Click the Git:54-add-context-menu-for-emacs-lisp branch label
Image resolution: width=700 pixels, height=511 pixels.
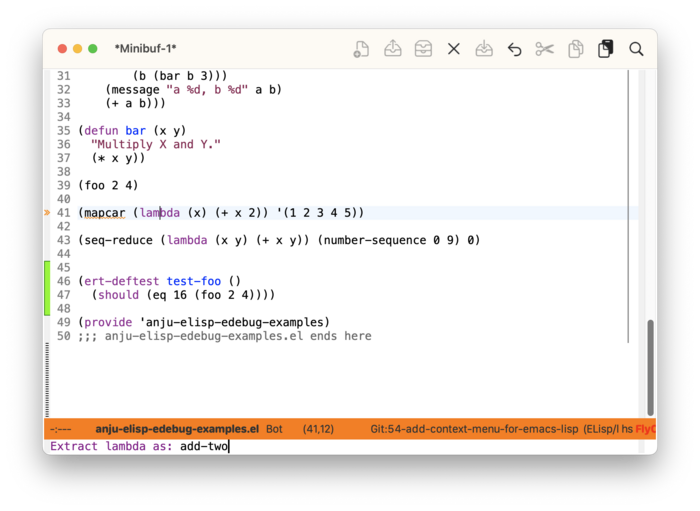click(474, 429)
